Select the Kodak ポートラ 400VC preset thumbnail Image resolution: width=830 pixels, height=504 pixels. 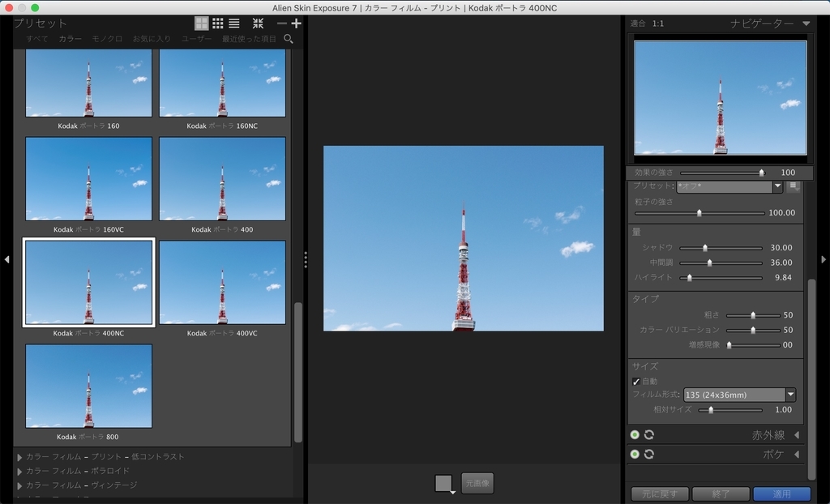pyautogui.click(x=222, y=283)
